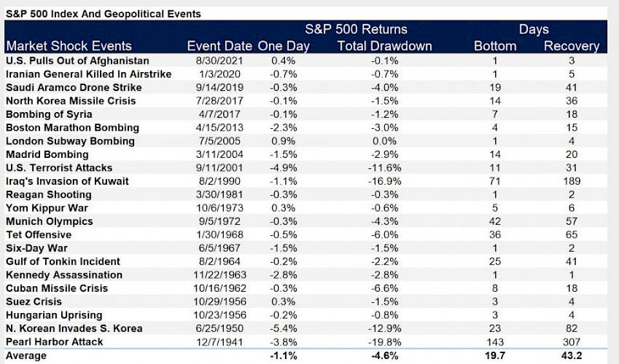Click the "Average" row label
The height and width of the screenshot is (364, 619).
(26, 355)
